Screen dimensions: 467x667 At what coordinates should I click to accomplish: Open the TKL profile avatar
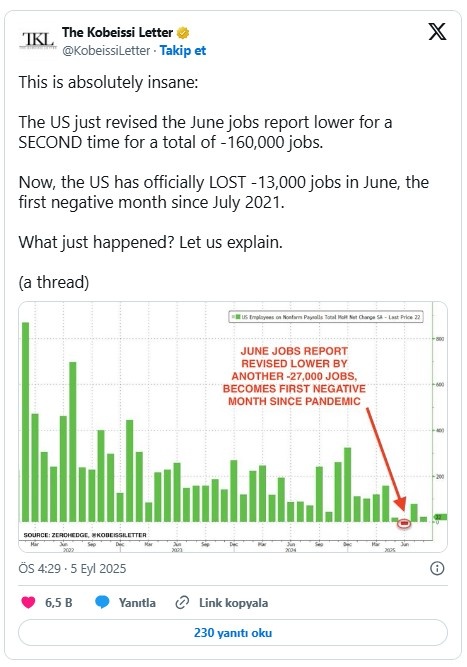(38, 40)
